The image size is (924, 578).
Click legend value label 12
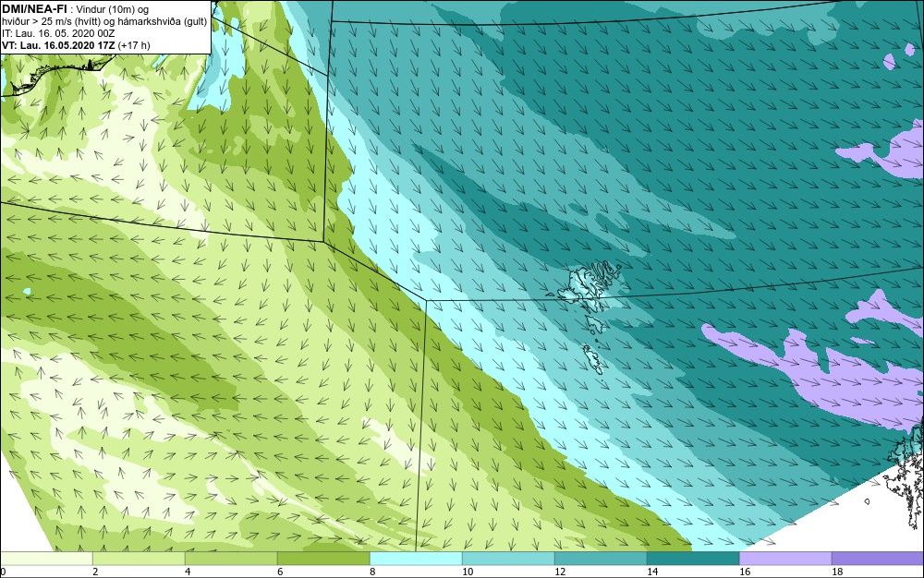[560, 572]
